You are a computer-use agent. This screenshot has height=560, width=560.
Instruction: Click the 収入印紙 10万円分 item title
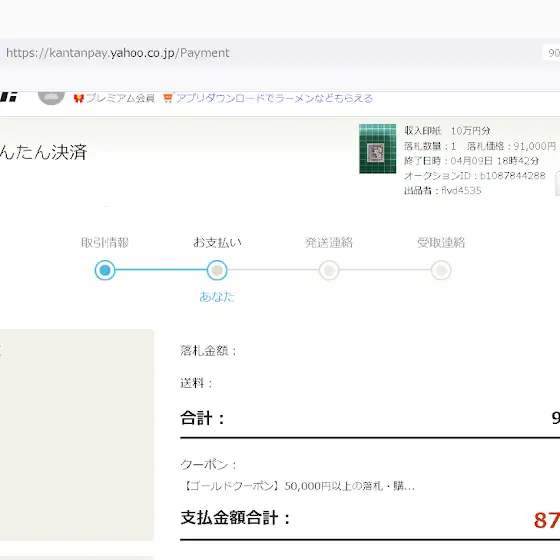(x=447, y=131)
